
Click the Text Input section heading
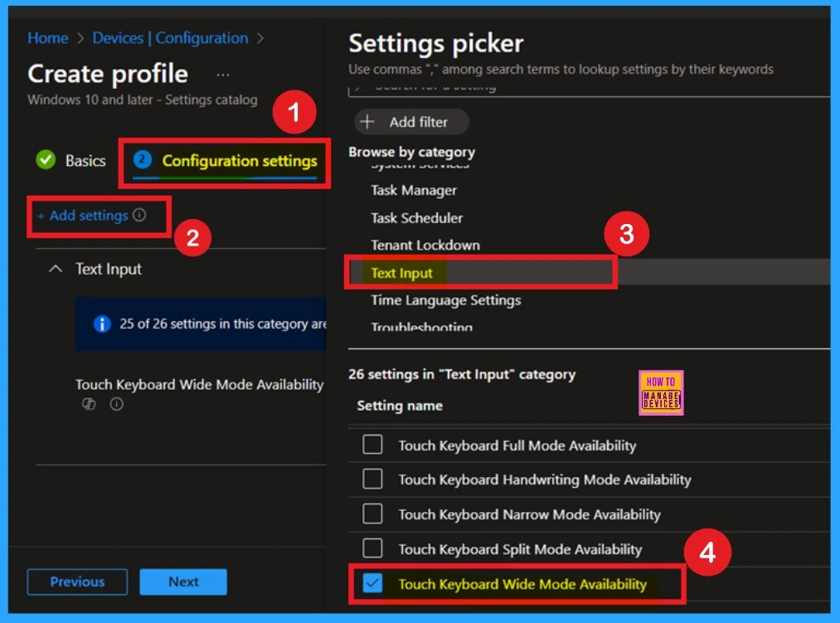pyautogui.click(x=109, y=269)
